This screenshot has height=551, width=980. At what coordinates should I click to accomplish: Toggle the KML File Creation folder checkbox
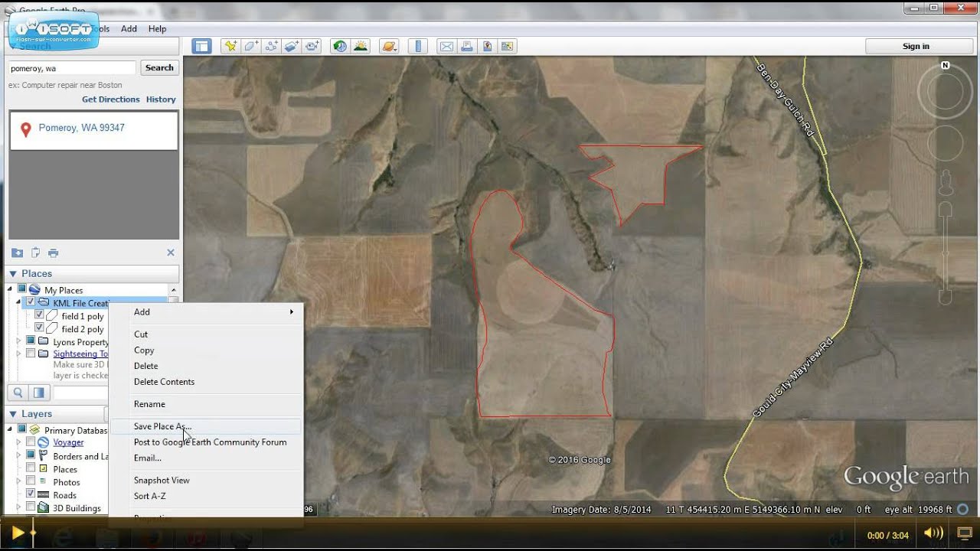[31, 303]
